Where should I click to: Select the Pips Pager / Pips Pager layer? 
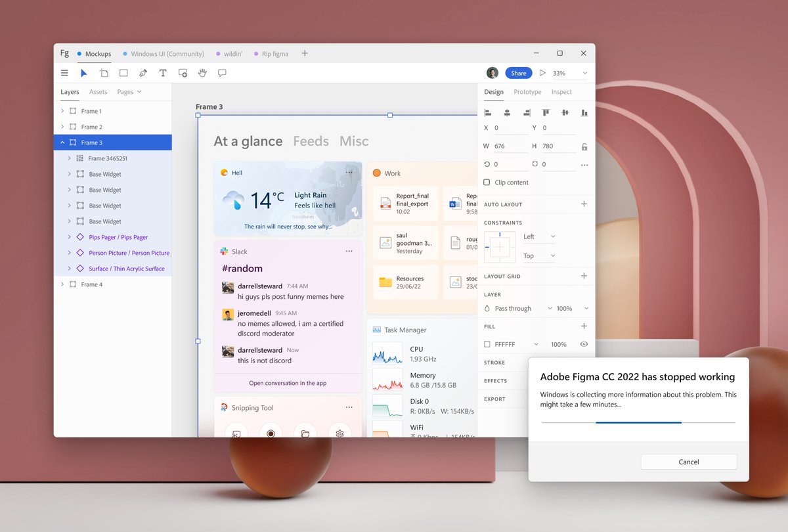[x=113, y=237]
